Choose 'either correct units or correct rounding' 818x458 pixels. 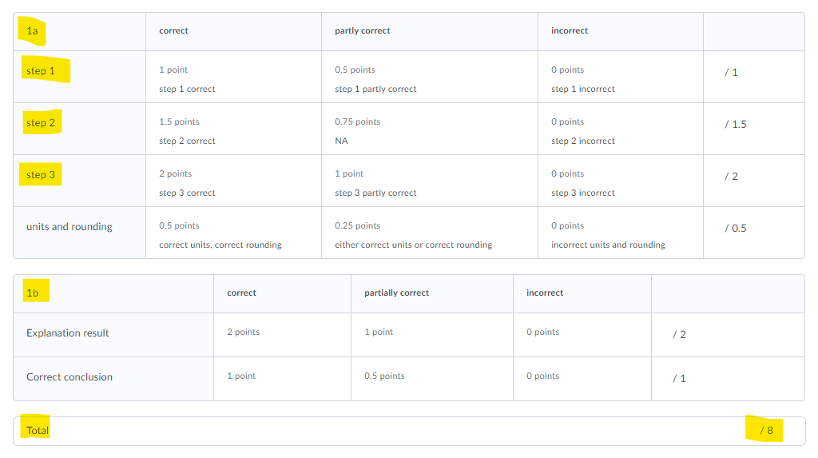point(429,234)
